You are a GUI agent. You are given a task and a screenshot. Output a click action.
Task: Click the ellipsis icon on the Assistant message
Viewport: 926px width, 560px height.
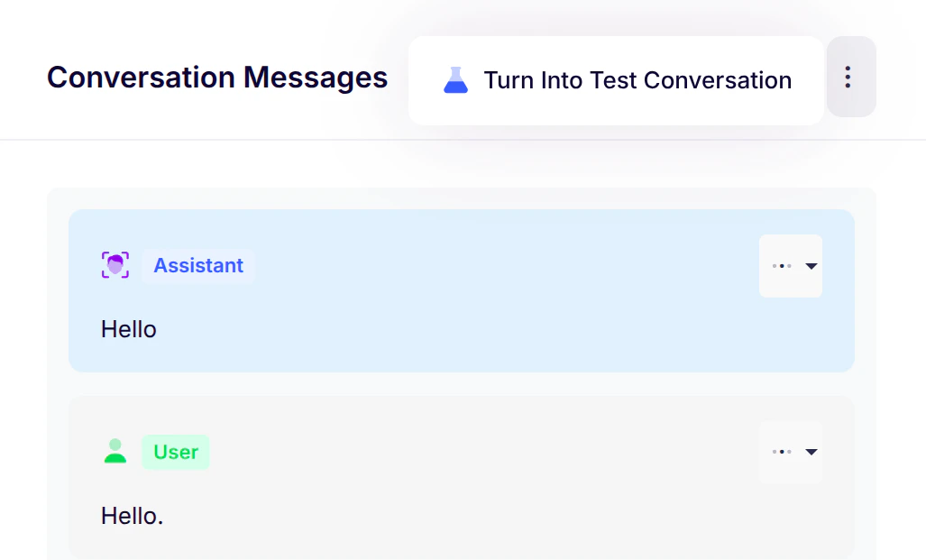tap(781, 265)
